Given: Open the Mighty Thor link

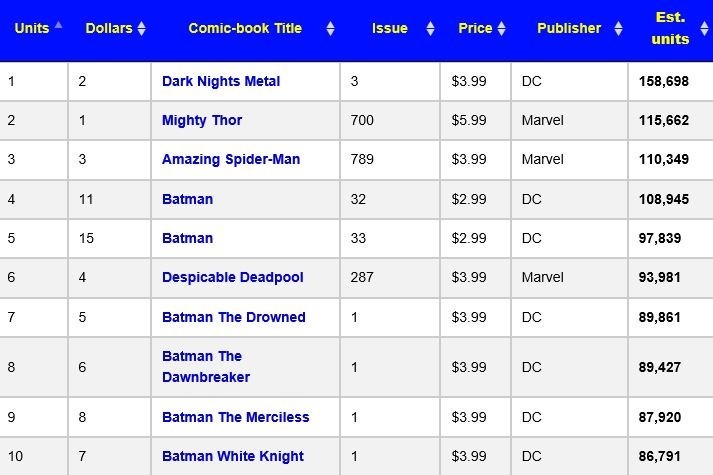Looking at the screenshot, I should (202, 120).
